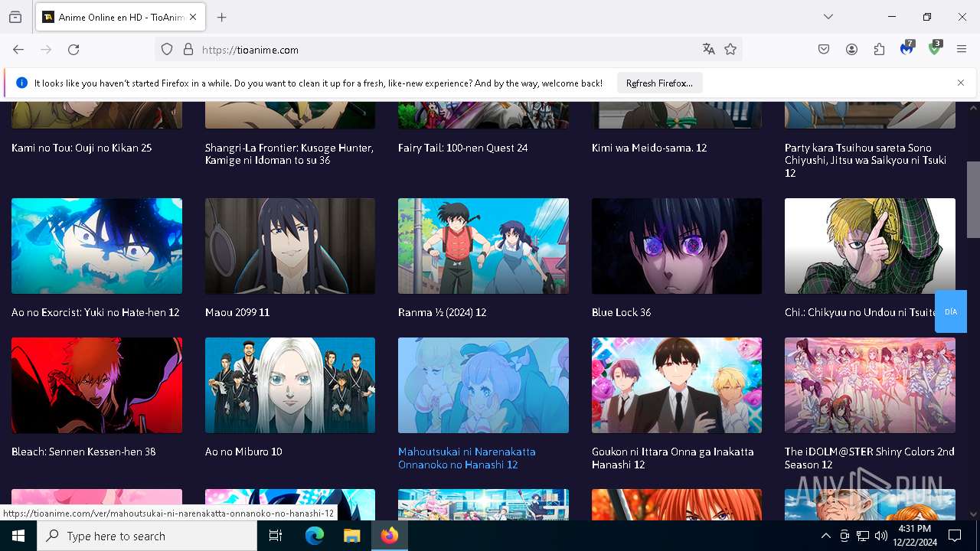Open the Firefox application menu
Image resolution: width=980 pixels, height=551 pixels.
click(x=962, y=50)
